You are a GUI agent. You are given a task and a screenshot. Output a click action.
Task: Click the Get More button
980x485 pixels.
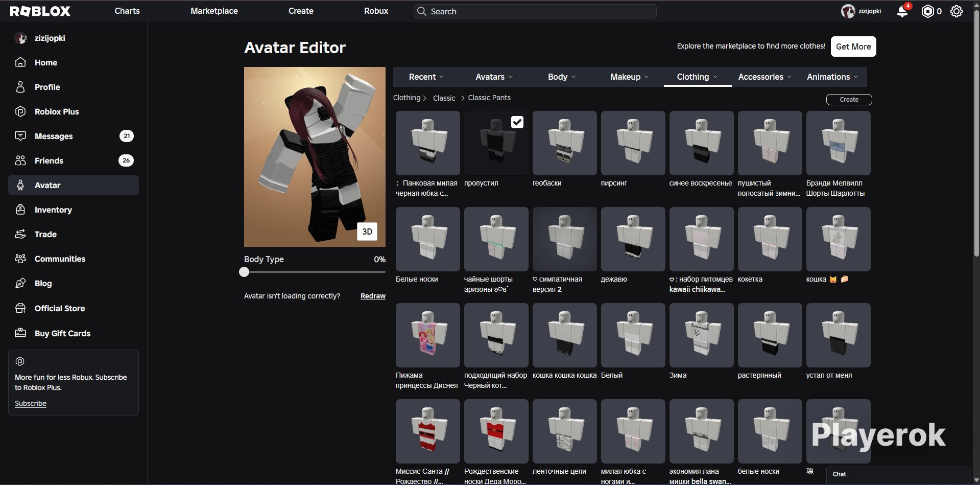point(853,47)
